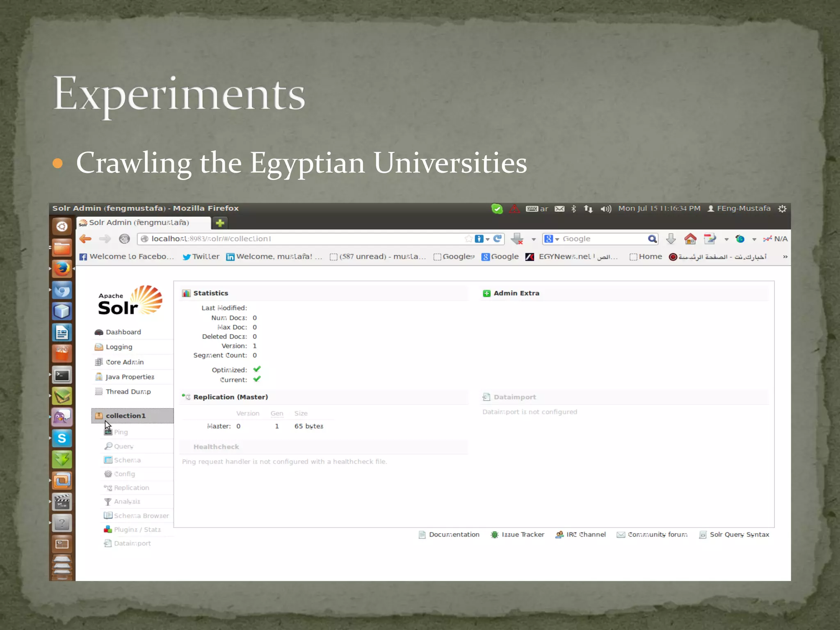
Task: Open the dropdown arrow beside downloads add-on icon
Action: pos(534,239)
